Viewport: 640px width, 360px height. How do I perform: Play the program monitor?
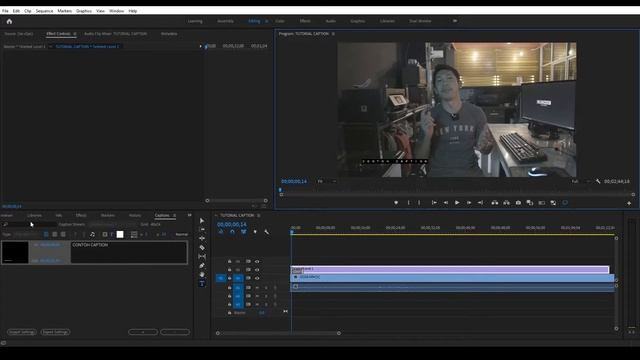pos(457,203)
